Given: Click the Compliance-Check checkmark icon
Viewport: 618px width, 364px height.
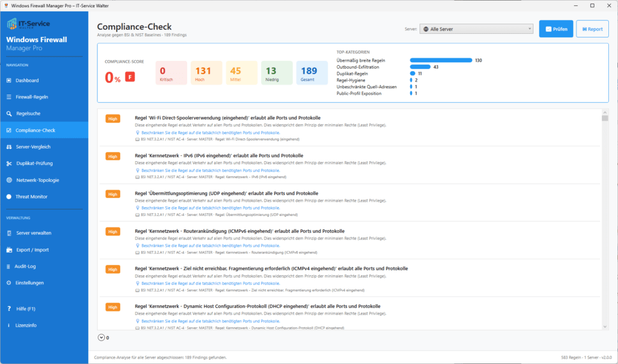Looking at the screenshot, I should [8, 130].
